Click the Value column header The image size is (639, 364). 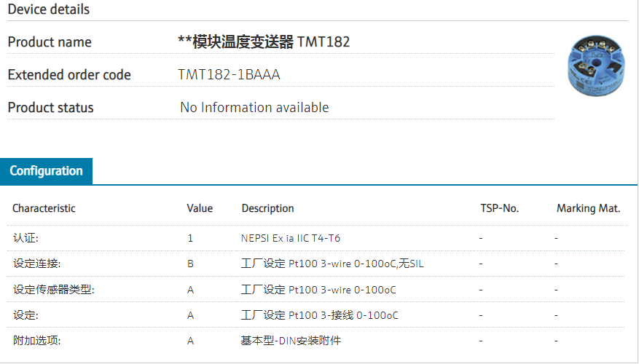click(x=200, y=208)
